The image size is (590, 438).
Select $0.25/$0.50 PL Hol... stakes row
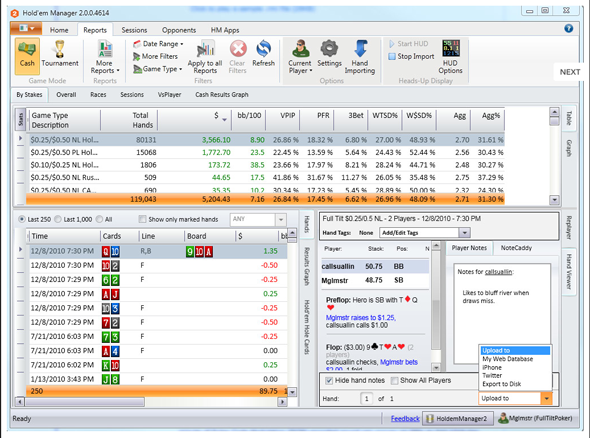click(x=265, y=152)
